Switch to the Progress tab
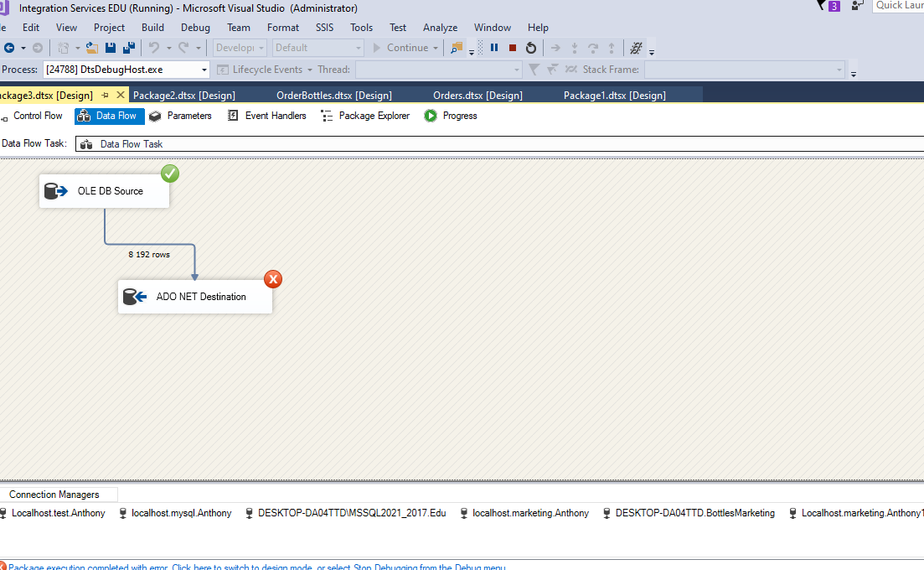This screenshot has width=924, height=570. pyautogui.click(x=451, y=116)
